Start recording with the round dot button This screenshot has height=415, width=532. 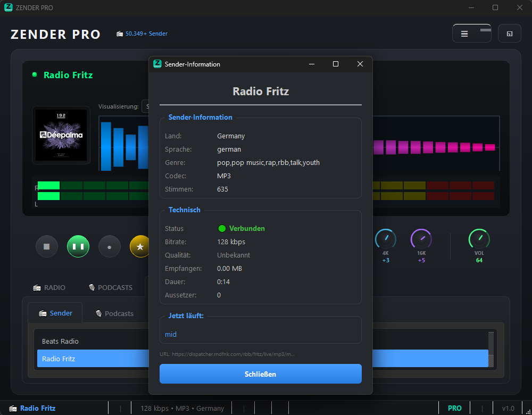point(110,247)
